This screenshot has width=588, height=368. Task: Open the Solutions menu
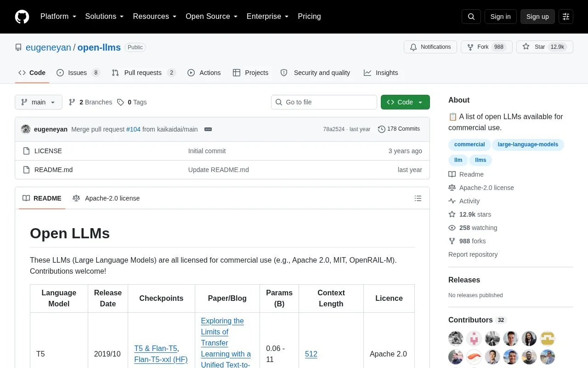tap(105, 17)
